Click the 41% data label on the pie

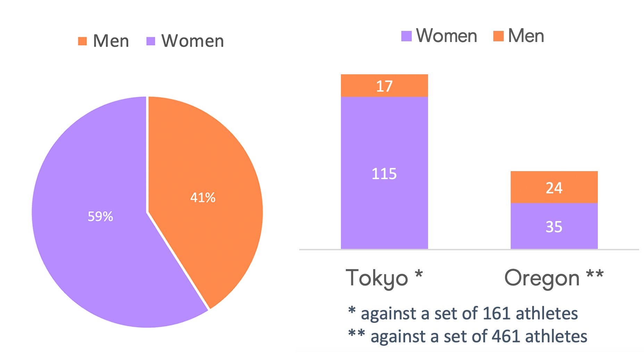[203, 198]
